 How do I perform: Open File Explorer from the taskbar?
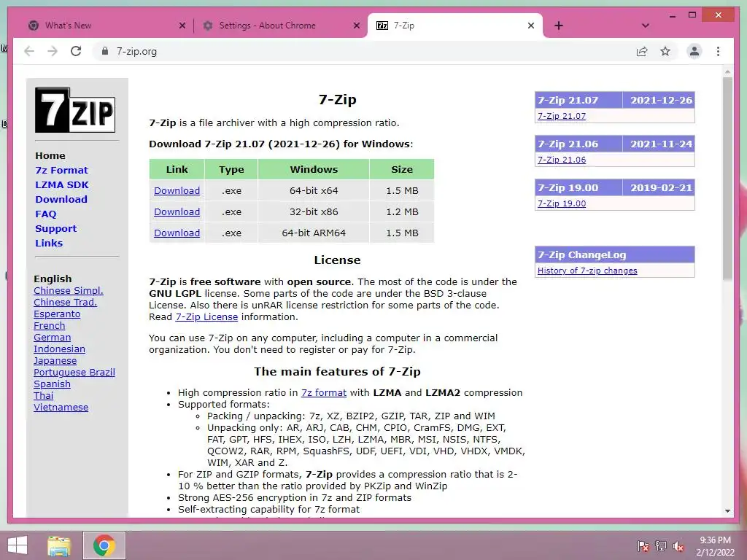click(59, 545)
